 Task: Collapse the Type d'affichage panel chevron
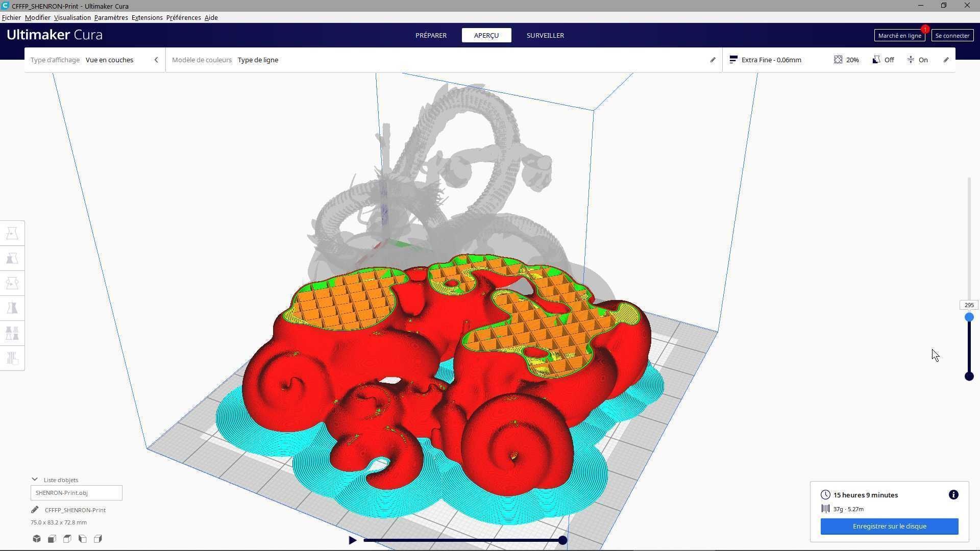pos(156,60)
